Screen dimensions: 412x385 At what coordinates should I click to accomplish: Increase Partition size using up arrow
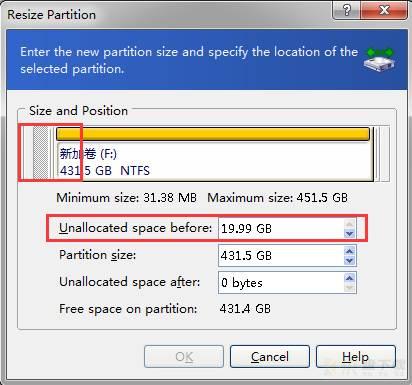point(349,251)
